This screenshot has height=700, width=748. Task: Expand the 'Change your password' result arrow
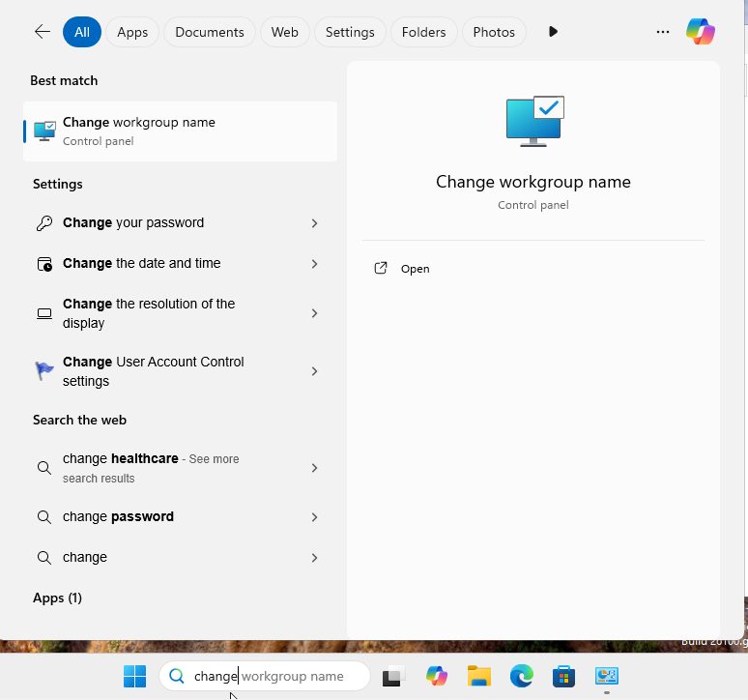coord(314,223)
